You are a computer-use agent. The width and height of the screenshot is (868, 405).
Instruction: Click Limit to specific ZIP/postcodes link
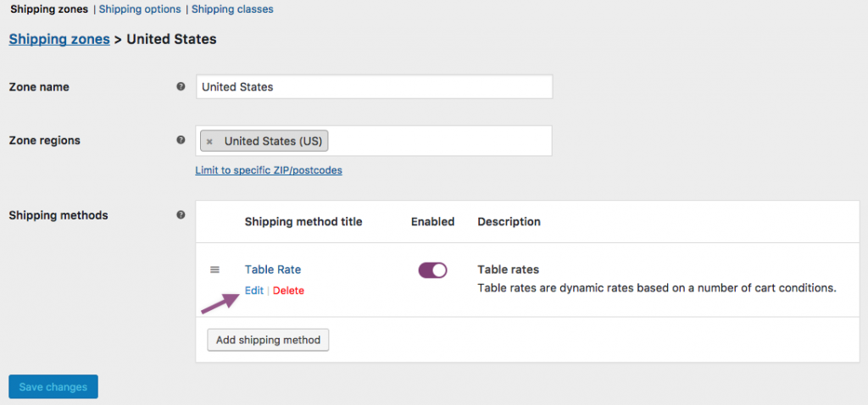[x=269, y=170]
